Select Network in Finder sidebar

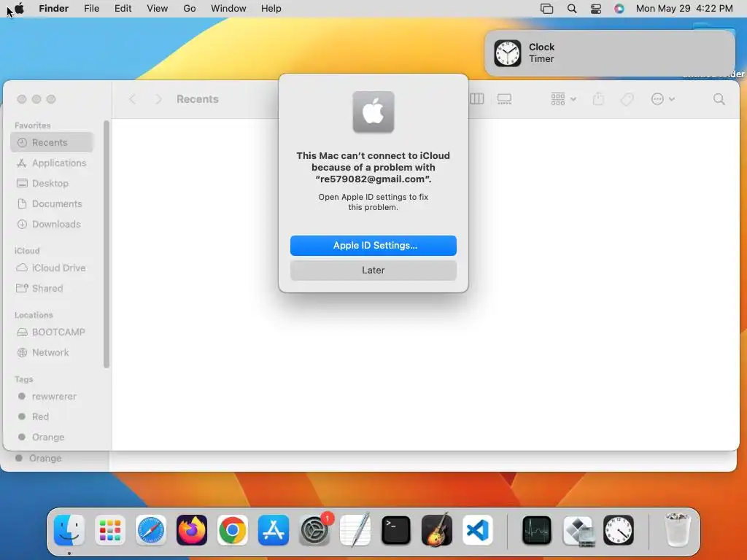pyautogui.click(x=52, y=353)
